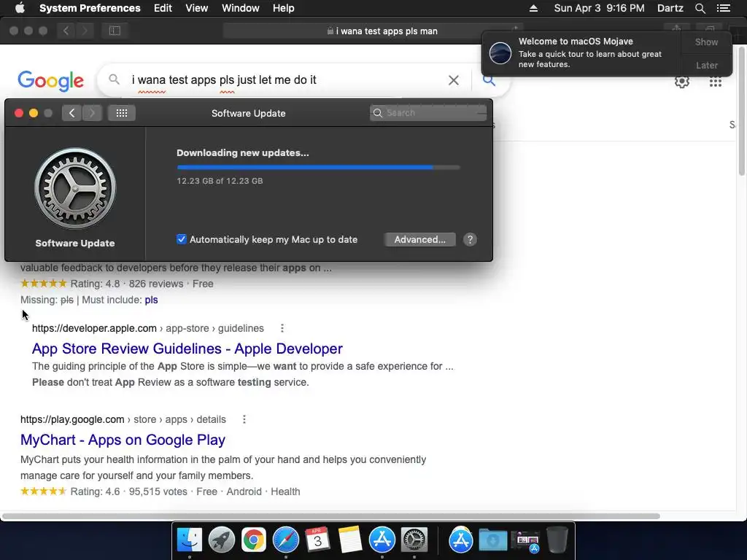
Task: Open more options for developer.apple.com result
Action: tap(282, 328)
